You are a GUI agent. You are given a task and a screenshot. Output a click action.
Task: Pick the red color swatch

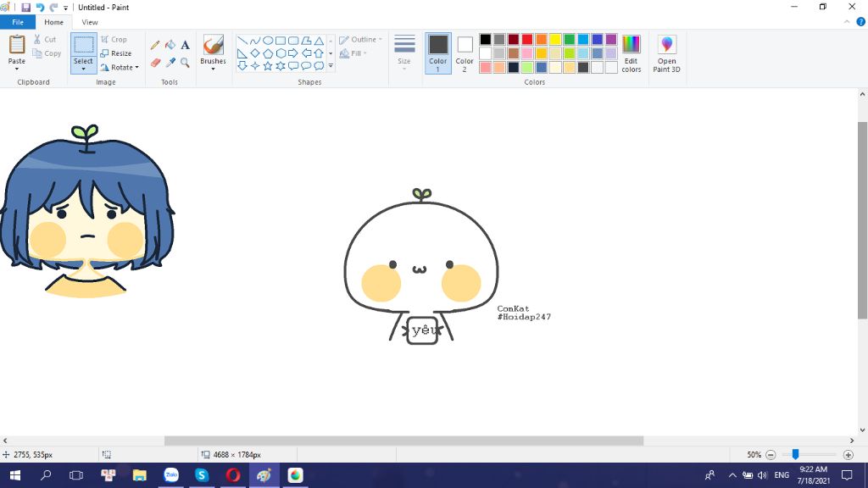click(x=527, y=39)
